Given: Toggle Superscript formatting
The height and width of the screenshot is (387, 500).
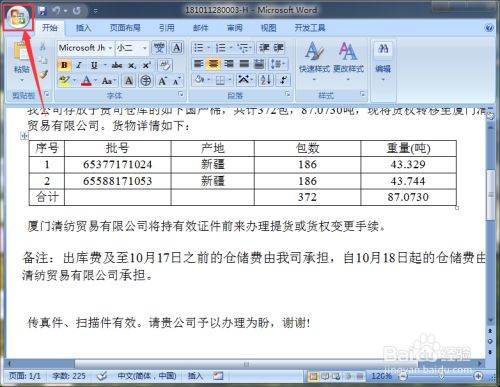Looking at the screenshot, I should 146,65.
